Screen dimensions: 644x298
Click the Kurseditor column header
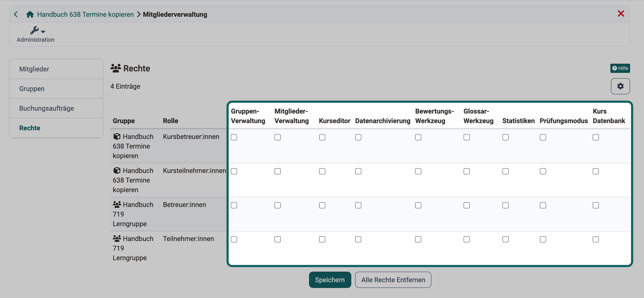tap(334, 121)
